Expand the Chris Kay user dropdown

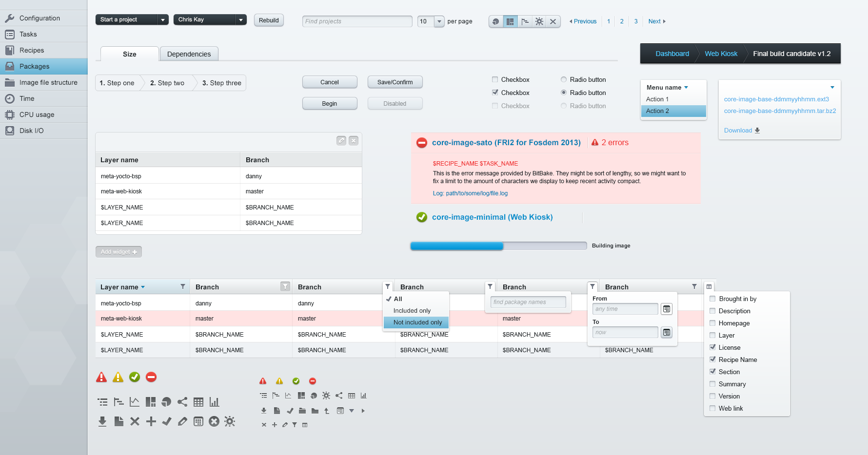[240, 19]
